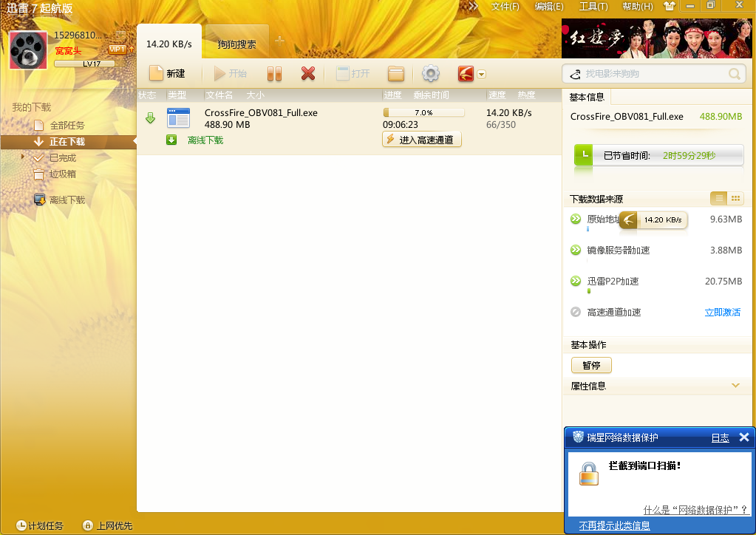Click the New task (新建) icon
Viewport: 756px width, 535px height.
click(x=156, y=73)
